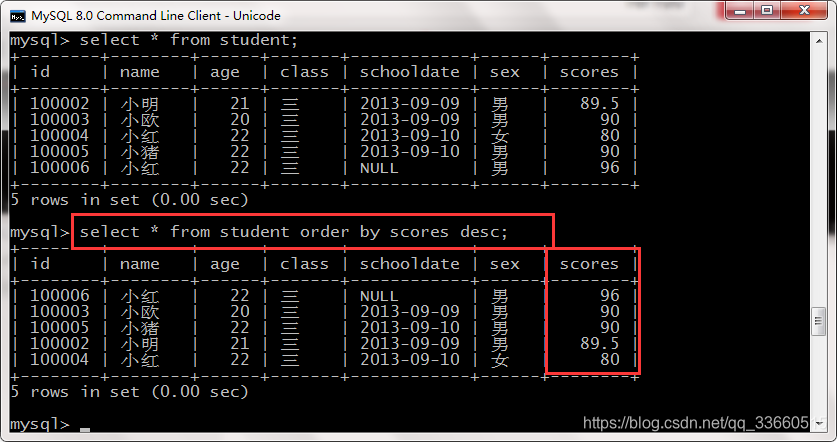Click id 100006 in sorted query result
This screenshot has width=837, height=442.
pyautogui.click(x=59, y=295)
